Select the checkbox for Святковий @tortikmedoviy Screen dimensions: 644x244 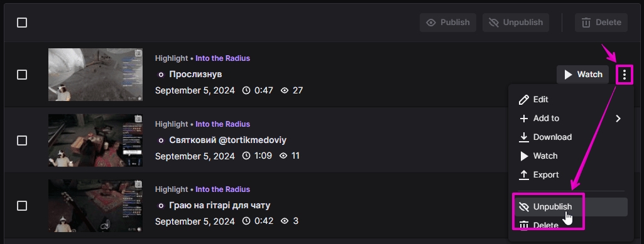pyautogui.click(x=22, y=141)
